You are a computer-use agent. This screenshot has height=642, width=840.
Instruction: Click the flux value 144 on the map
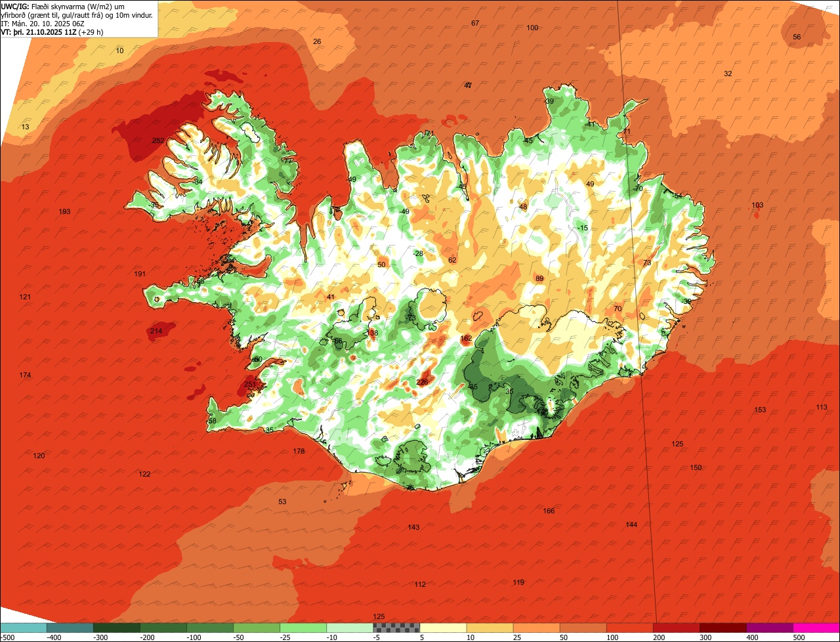pos(631,524)
